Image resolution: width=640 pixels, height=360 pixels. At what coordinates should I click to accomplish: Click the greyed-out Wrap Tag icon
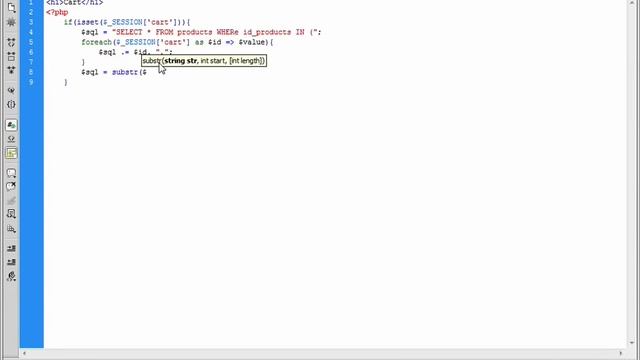(11, 201)
